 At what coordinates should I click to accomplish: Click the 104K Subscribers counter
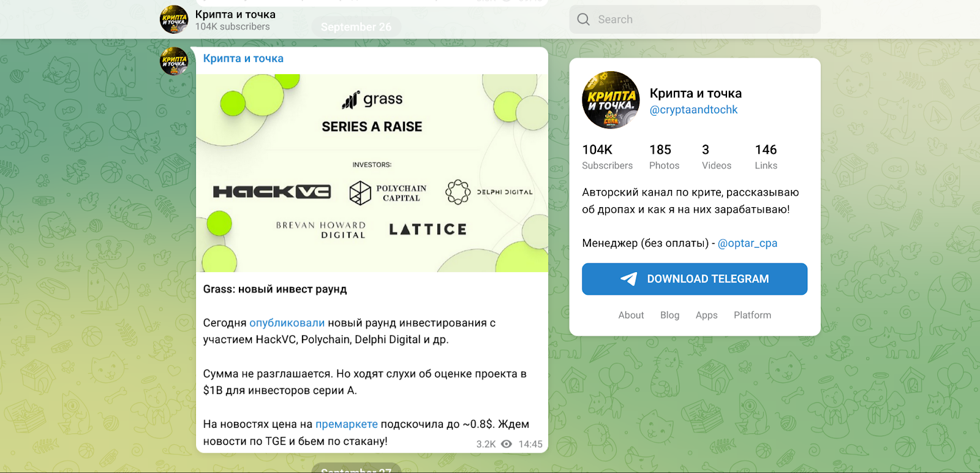tap(607, 157)
